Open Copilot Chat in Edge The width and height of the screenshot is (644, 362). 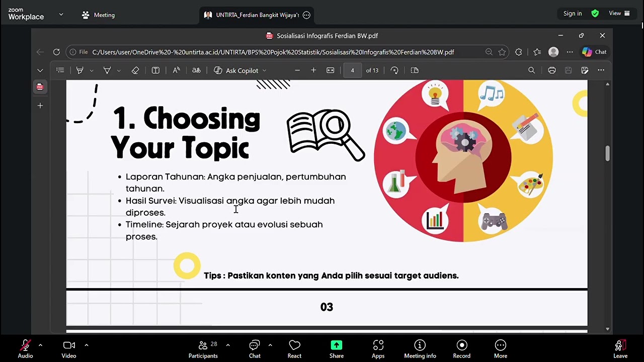pos(594,52)
